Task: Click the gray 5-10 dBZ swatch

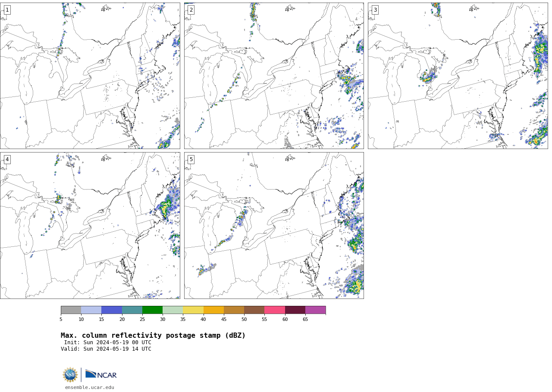Action: (71, 310)
